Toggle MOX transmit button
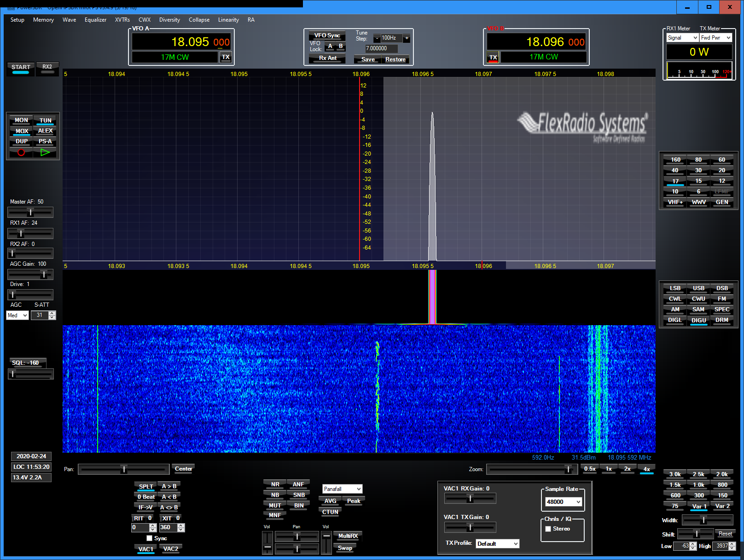Image resolution: width=744 pixels, height=560 pixels. 21,131
